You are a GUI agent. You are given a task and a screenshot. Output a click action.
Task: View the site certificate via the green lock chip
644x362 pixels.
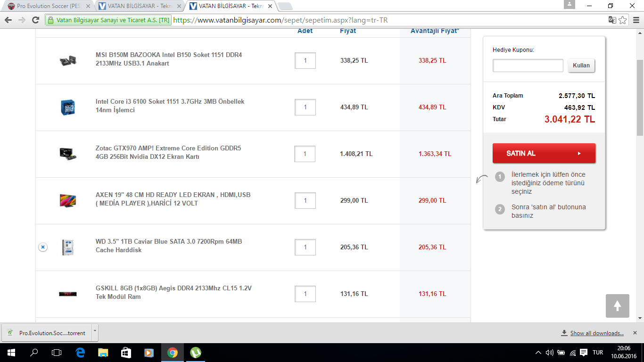click(108, 20)
